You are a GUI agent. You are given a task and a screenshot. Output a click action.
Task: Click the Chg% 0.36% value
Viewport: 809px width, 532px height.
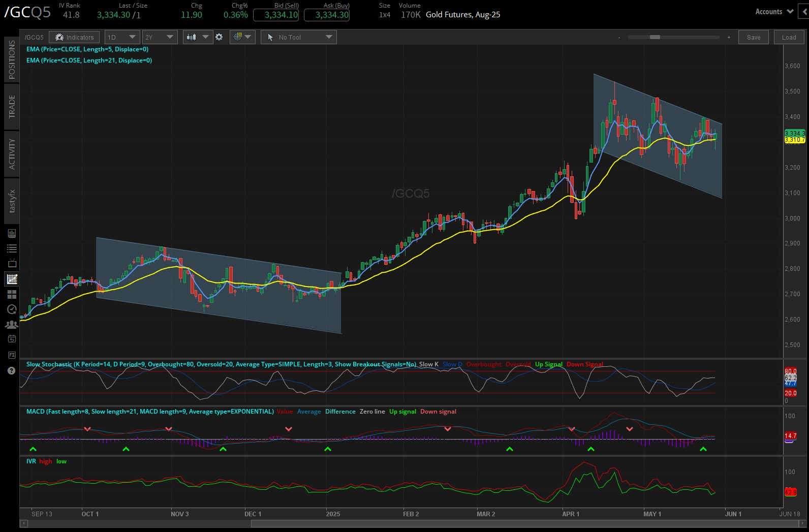click(x=236, y=15)
